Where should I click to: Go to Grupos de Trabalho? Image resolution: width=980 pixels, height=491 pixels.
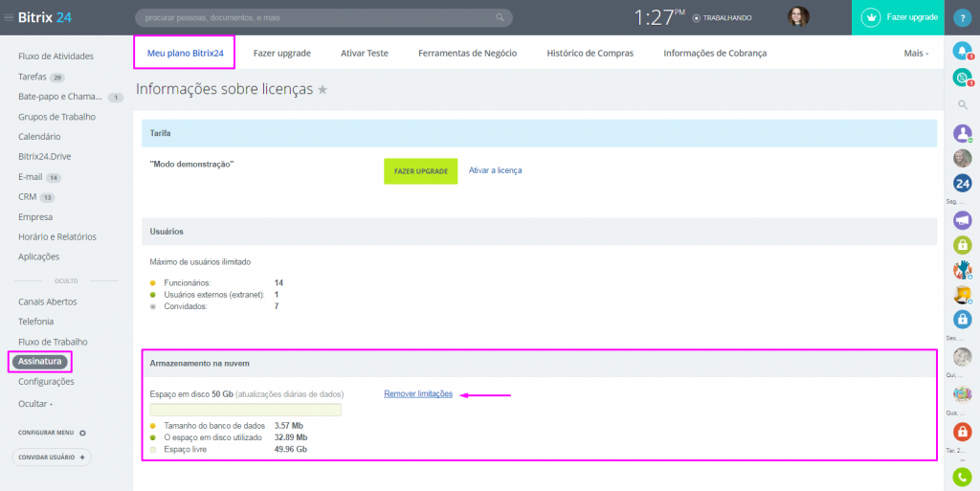pos(56,116)
